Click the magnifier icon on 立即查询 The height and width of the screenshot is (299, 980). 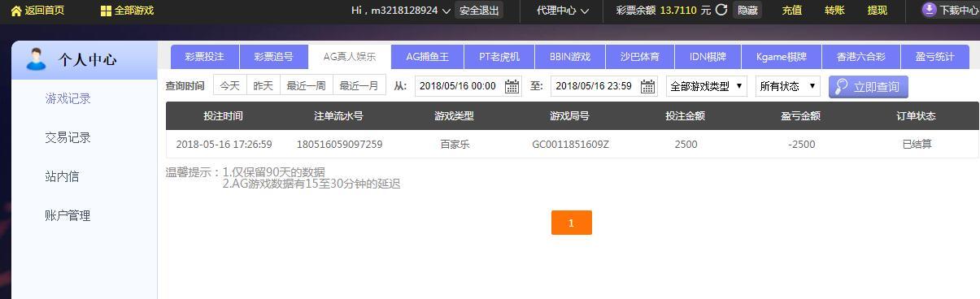tap(842, 87)
